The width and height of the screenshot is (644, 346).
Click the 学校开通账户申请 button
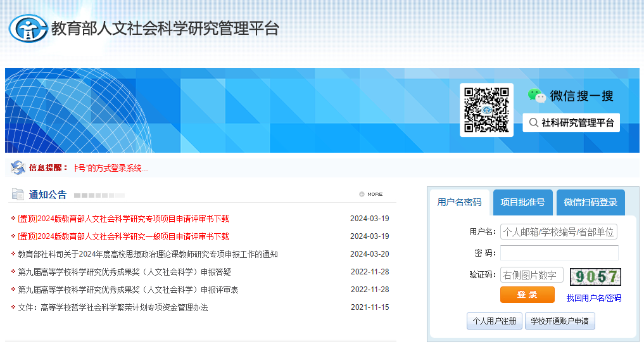(560, 321)
